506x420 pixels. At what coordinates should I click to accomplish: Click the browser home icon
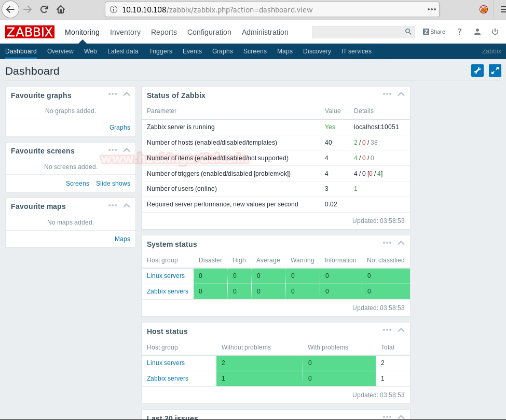point(61,10)
